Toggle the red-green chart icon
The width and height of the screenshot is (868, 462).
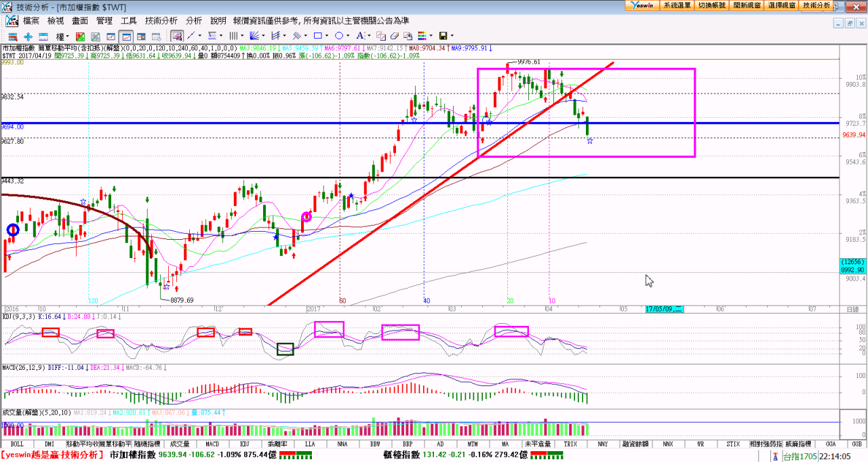(80, 36)
